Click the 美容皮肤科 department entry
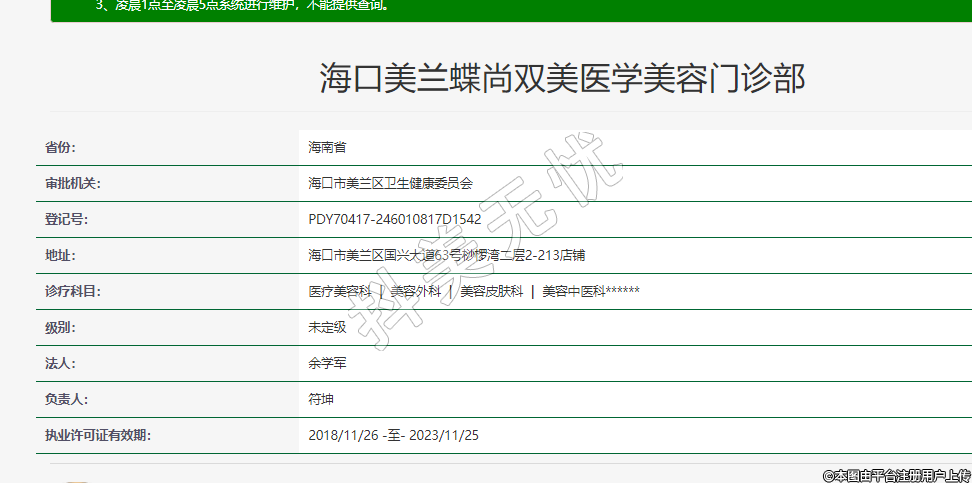Image resolution: width=972 pixels, height=483 pixels. pyautogui.click(x=491, y=292)
